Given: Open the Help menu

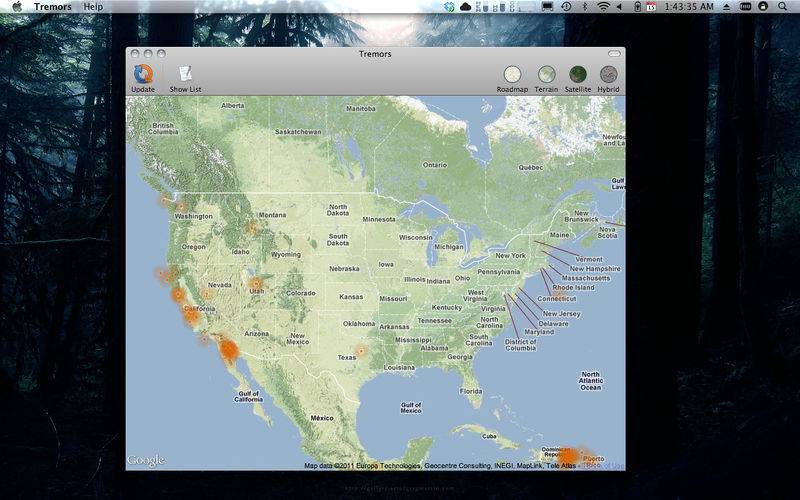Looking at the screenshot, I should tap(93, 7).
